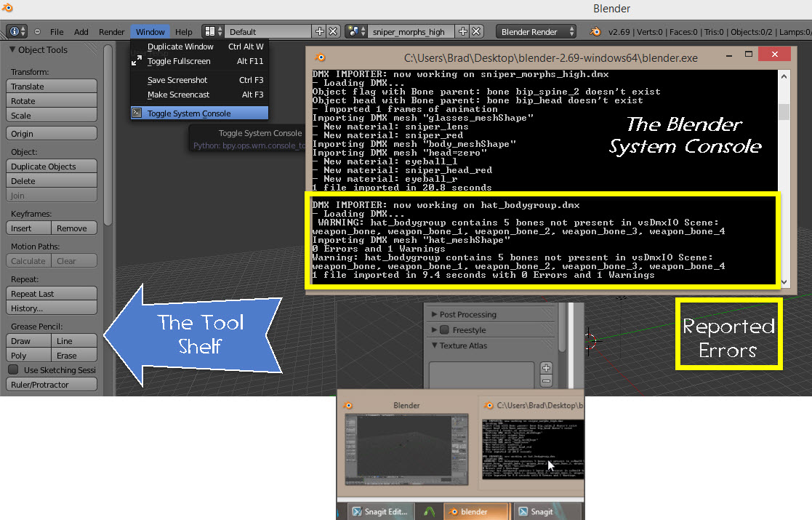Collapse the Object Tools panel
The height and width of the screenshot is (520, 812).
tap(12, 49)
